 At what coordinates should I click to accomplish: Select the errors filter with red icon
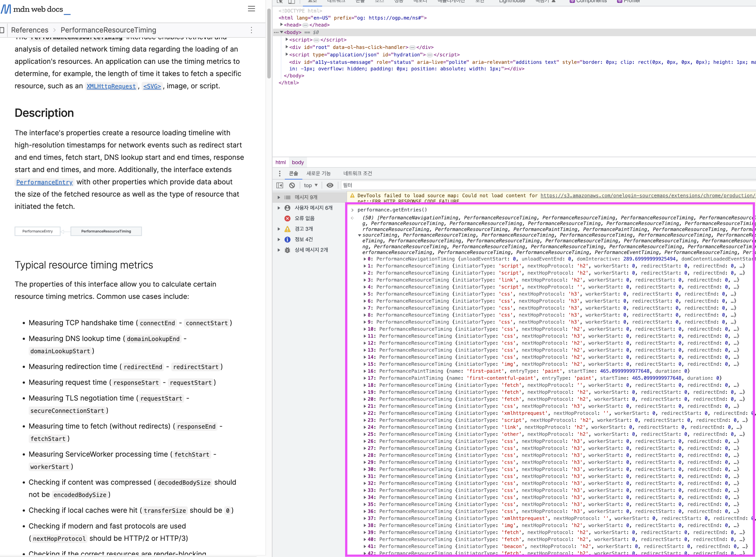(x=304, y=218)
